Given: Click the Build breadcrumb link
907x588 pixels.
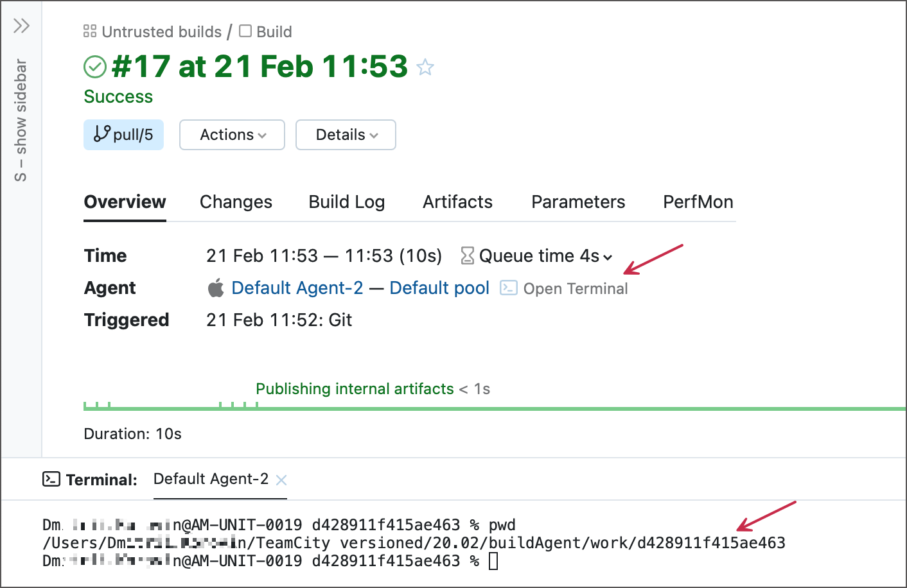Looking at the screenshot, I should [x=274, y=32].
